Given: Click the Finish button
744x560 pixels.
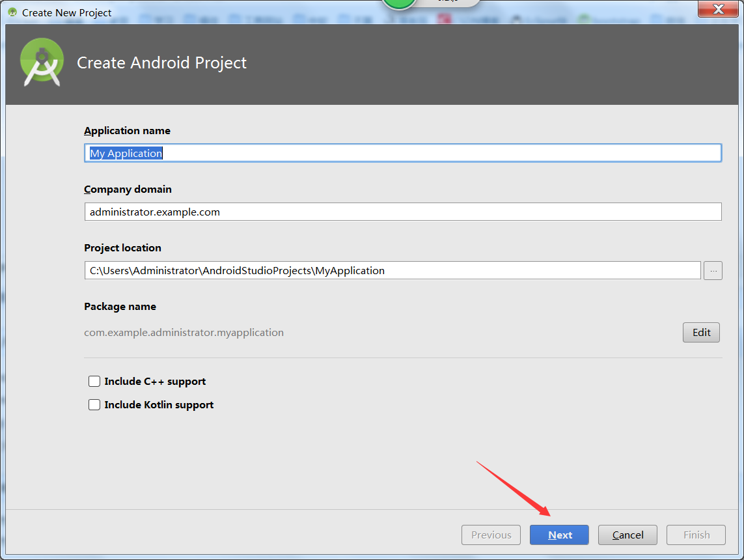Looking at the screenshot, I should pyautogui.click(x=696, y=535).
